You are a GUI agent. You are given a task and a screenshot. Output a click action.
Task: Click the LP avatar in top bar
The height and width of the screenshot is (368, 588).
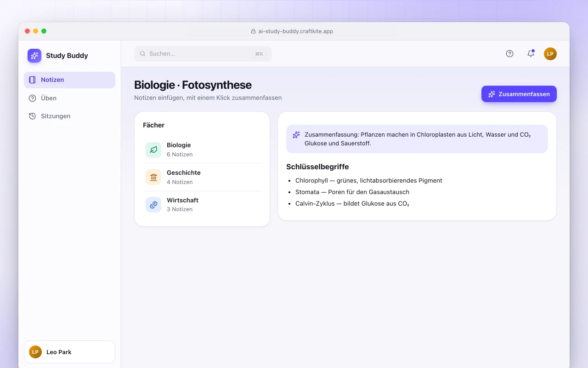point(550,54)
